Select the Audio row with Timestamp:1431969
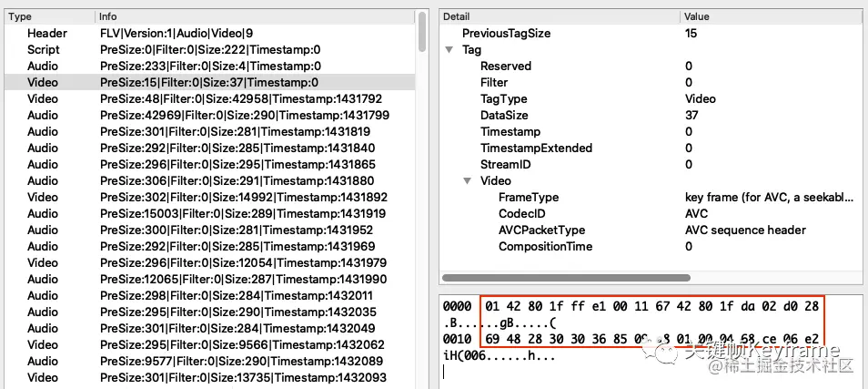 pos(210,246)
